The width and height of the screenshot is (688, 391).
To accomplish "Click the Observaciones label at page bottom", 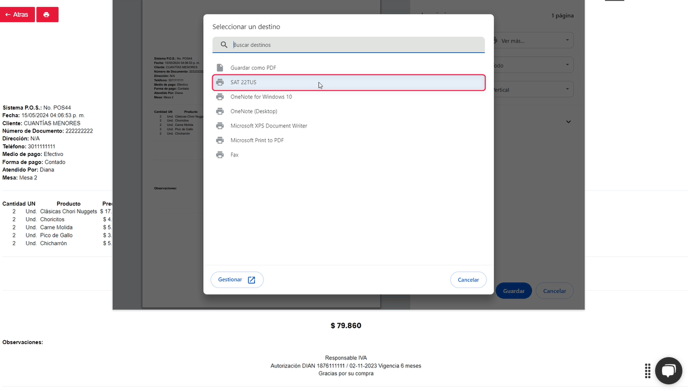I will [x=23, y=342].
